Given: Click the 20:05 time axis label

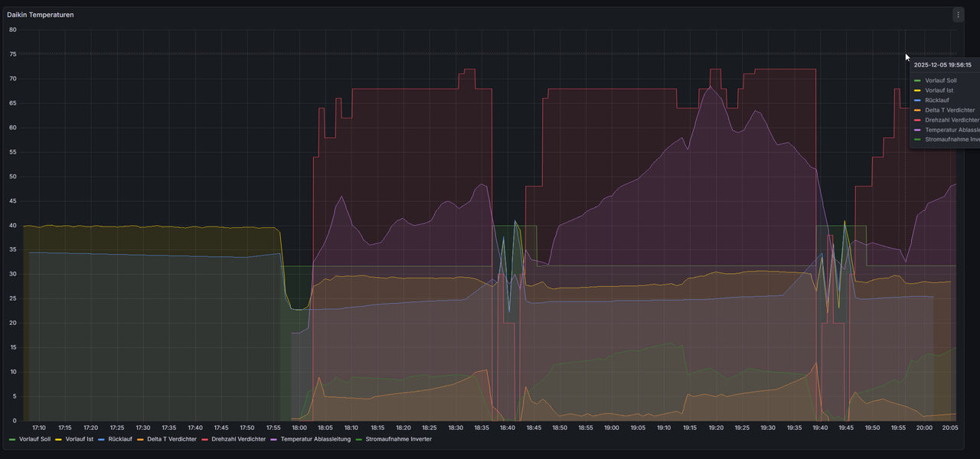Looking at the screenshot, I should pos(950,428).
